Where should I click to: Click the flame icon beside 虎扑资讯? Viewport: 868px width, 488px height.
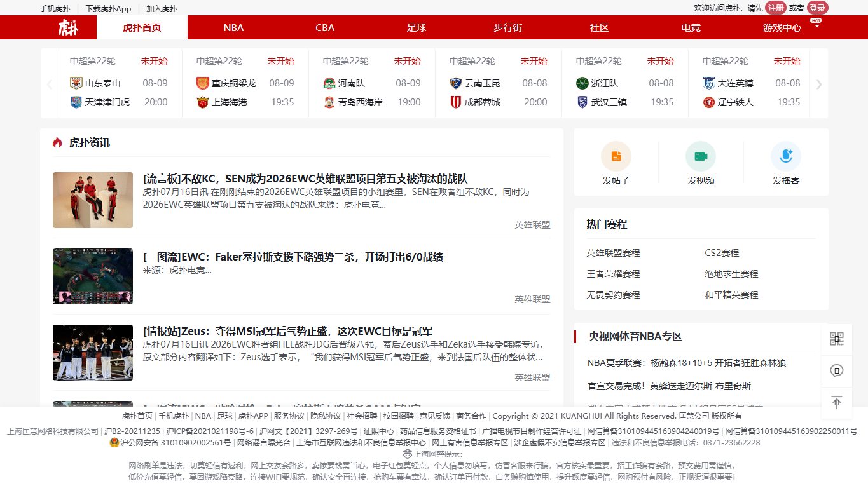coord(58,142)
